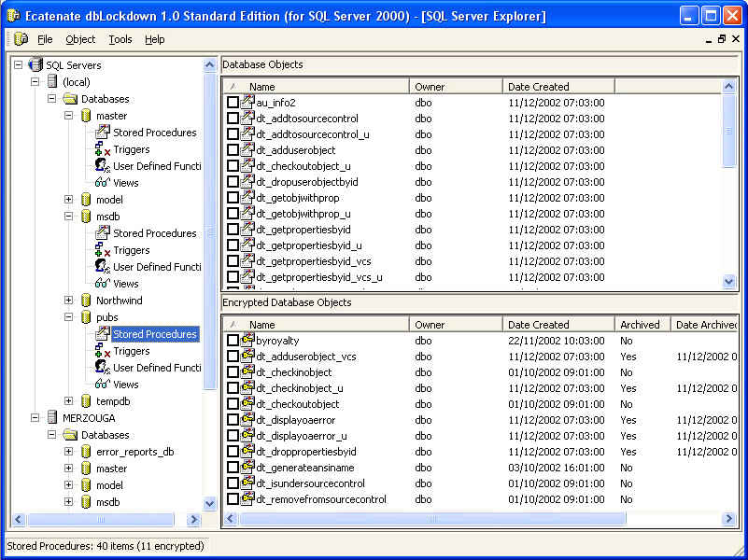Sort Database Objects by Name column

[x=316, y=86]
